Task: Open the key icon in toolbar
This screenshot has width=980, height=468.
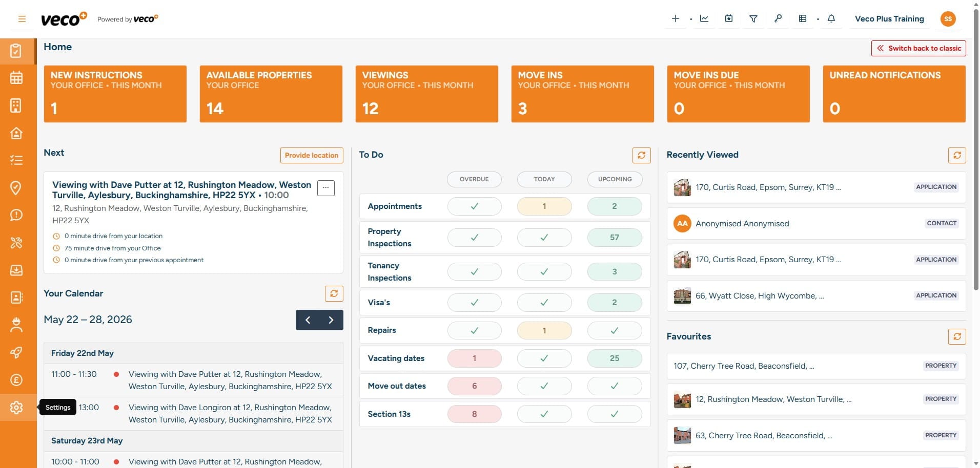Action: point(778,18)
